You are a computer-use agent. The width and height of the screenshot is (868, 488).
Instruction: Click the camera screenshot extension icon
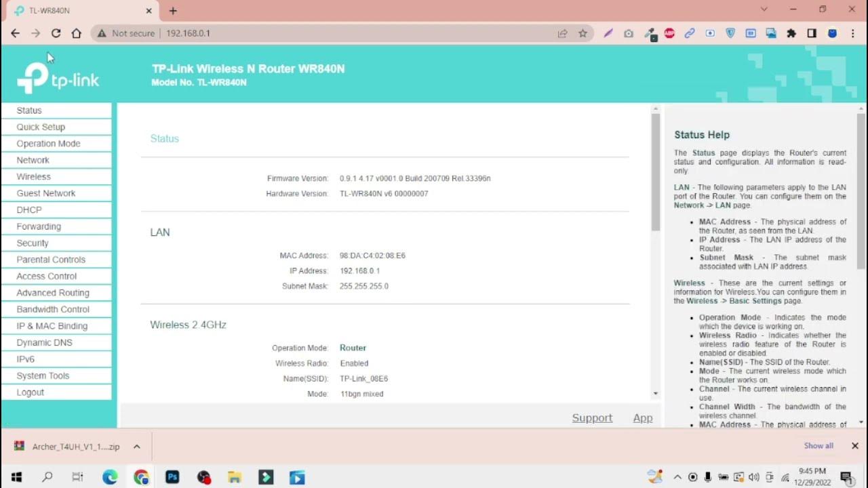click(629, 33)
